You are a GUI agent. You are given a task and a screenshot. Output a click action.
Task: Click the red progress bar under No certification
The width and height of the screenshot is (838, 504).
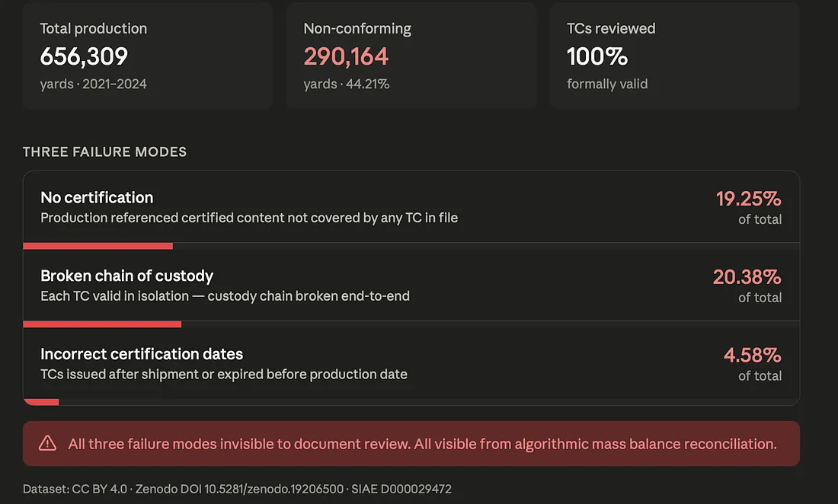[98, 246]
